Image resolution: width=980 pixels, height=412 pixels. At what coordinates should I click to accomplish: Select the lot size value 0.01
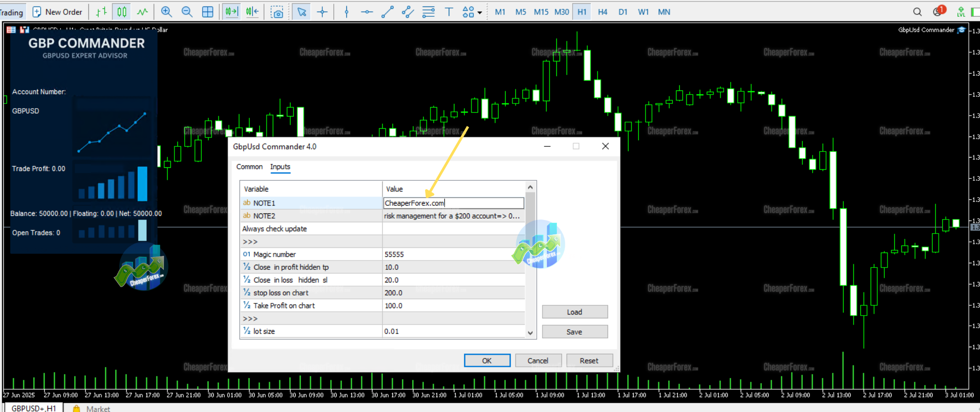(453, 331)
